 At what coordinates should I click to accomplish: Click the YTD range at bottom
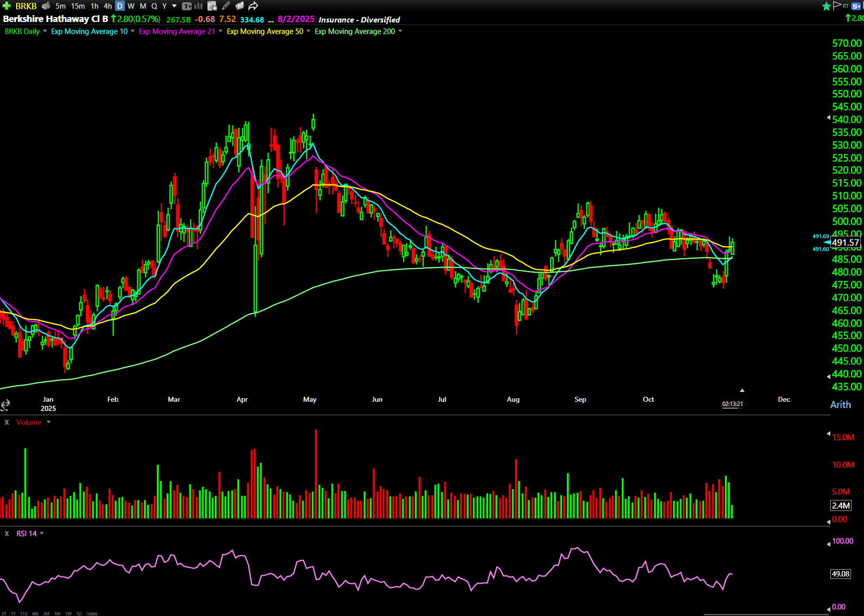click(24, 614)
